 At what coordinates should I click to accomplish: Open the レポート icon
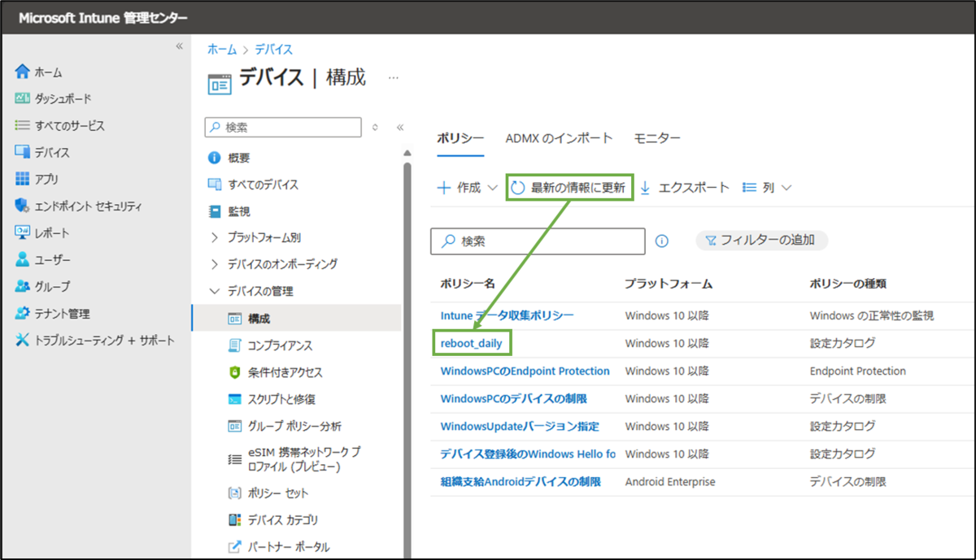(x=22, y=232)
